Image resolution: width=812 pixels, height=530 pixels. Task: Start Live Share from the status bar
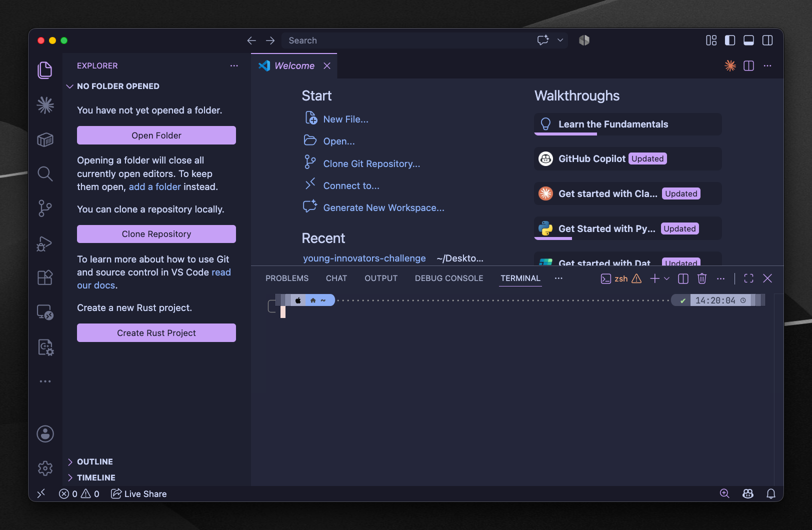click(x=138, y=494)
